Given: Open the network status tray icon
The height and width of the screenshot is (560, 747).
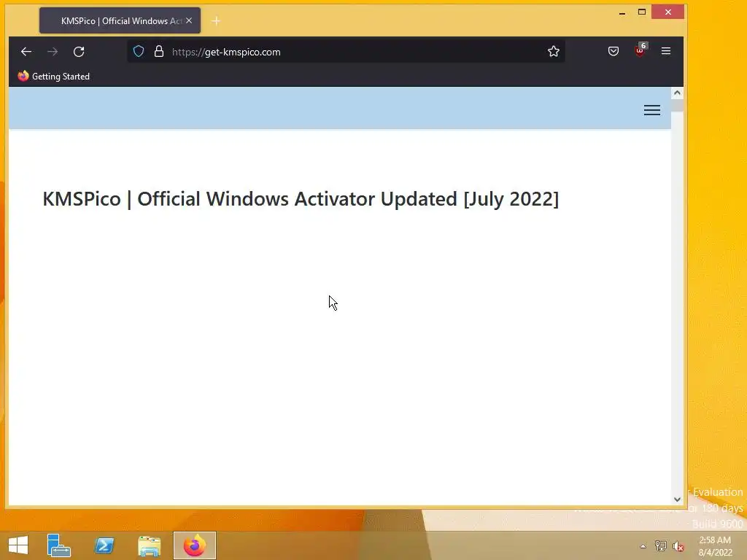Looking at the screenshot, I should (660, 546).
